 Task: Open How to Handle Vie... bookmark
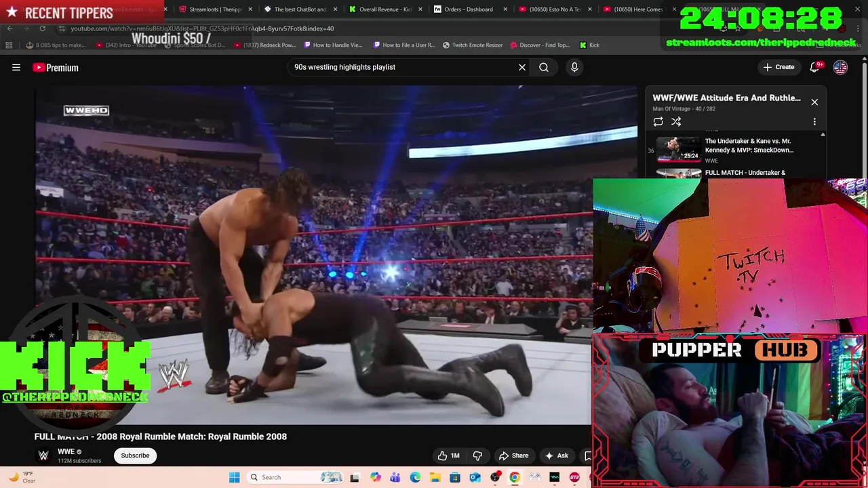pos(334,45)
